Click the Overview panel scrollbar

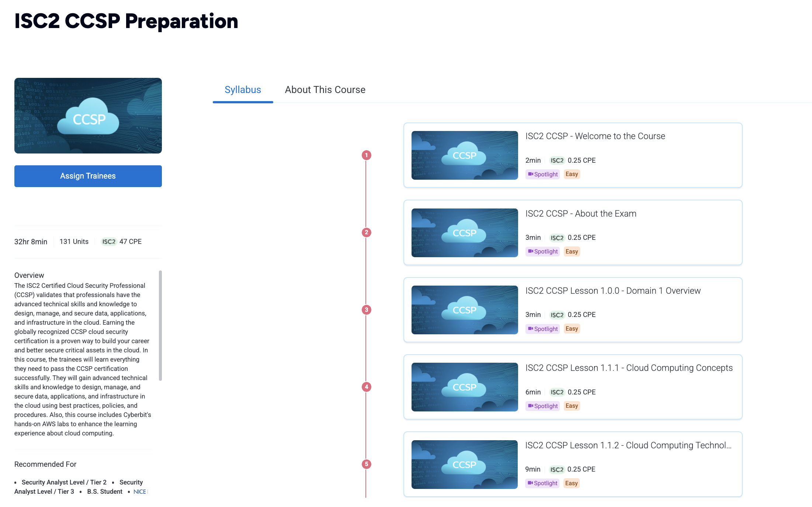pos(160,325)
